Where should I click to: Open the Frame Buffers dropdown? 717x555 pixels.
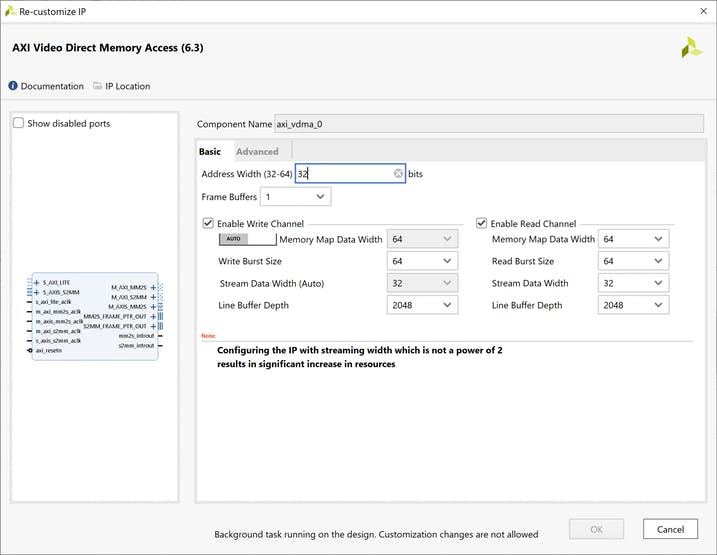point(295,197)
